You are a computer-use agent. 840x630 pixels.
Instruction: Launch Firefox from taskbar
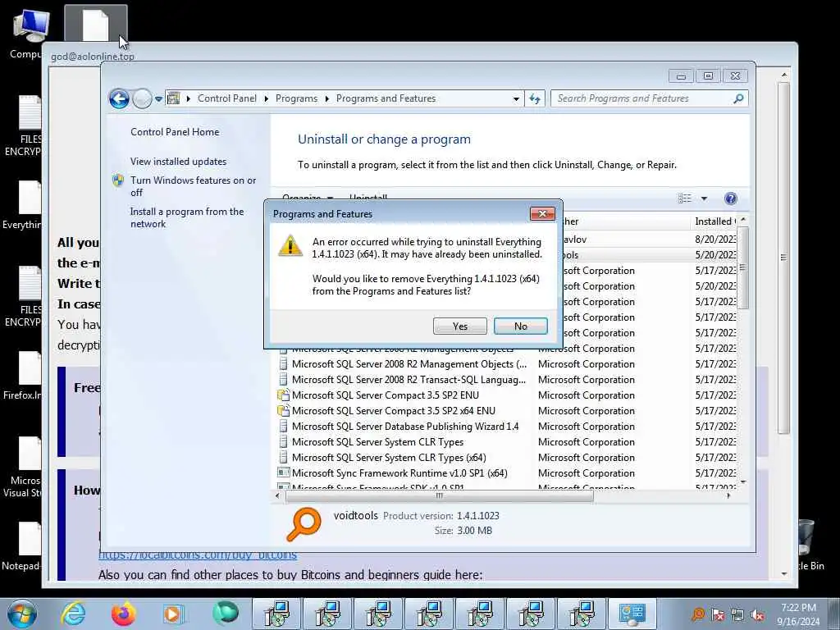(x=123, y=614)
